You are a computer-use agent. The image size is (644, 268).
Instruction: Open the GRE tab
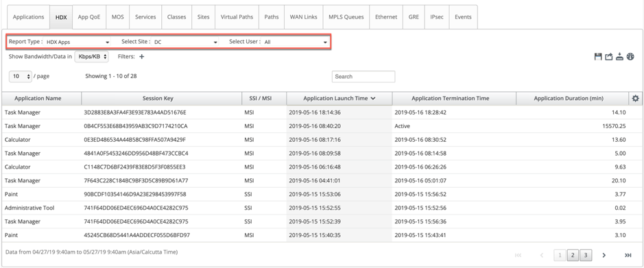point(414,17)
